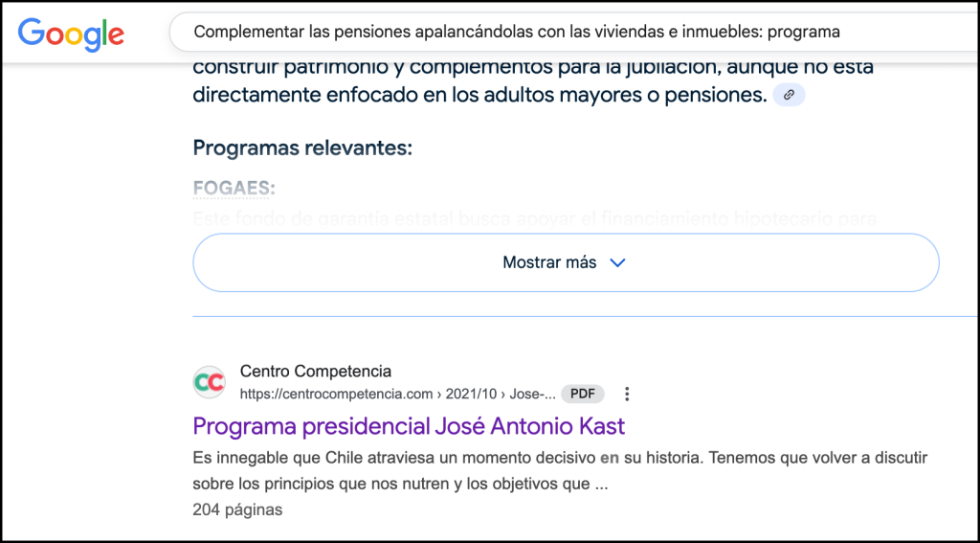Image resolution: width=980 pixels, height=543 pixels.
Task: Click the Programas relevantes heading
Action: point(302,148)
